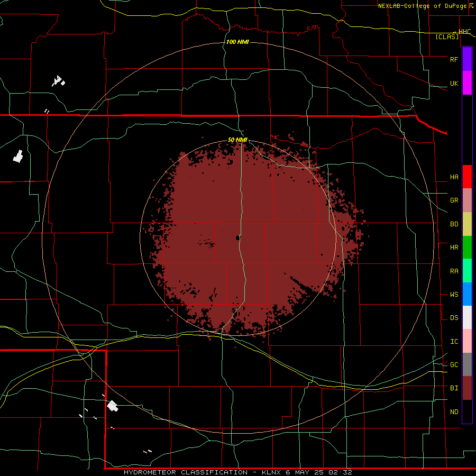Click the DS white legend swatch
This screenshot has width=476, height=476.
click(467, 317)
